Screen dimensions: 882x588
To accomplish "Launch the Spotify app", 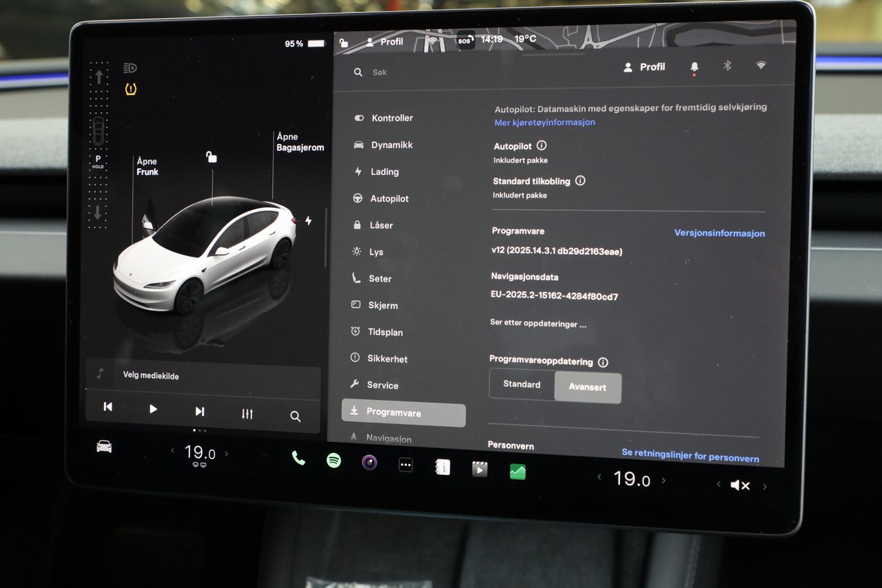I will click(334, 461).
